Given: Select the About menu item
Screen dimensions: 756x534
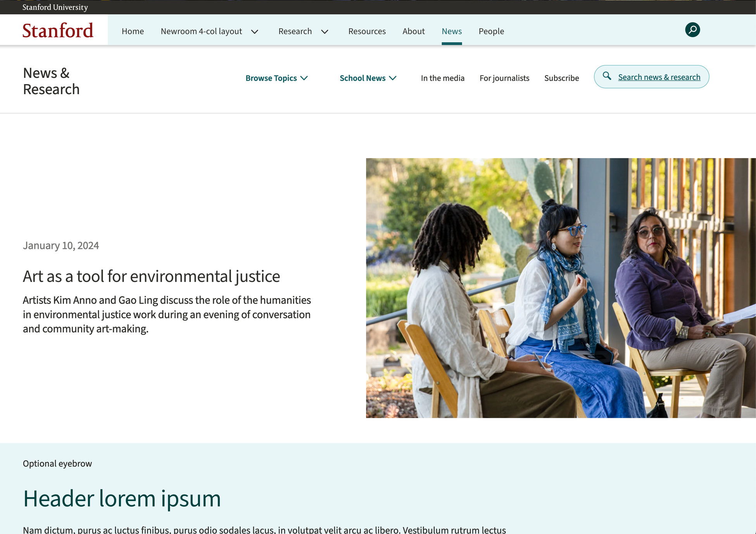Looking at the screenshot, I should click(x=413, y=31).
